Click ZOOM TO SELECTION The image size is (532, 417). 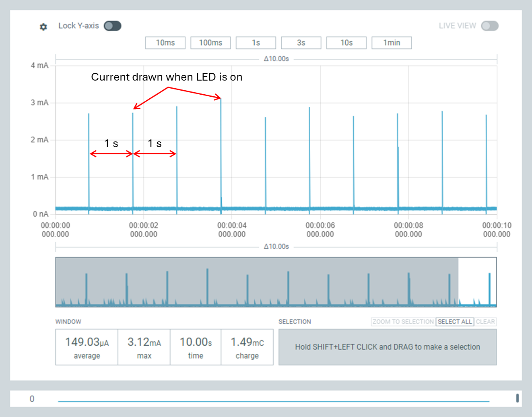[403, 322]
